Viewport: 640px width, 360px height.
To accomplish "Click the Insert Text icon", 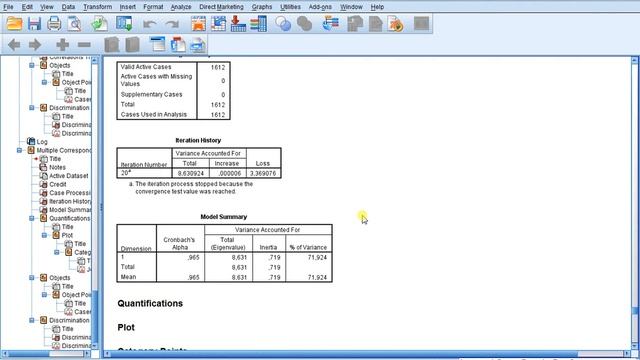I will tap(198, 44).
